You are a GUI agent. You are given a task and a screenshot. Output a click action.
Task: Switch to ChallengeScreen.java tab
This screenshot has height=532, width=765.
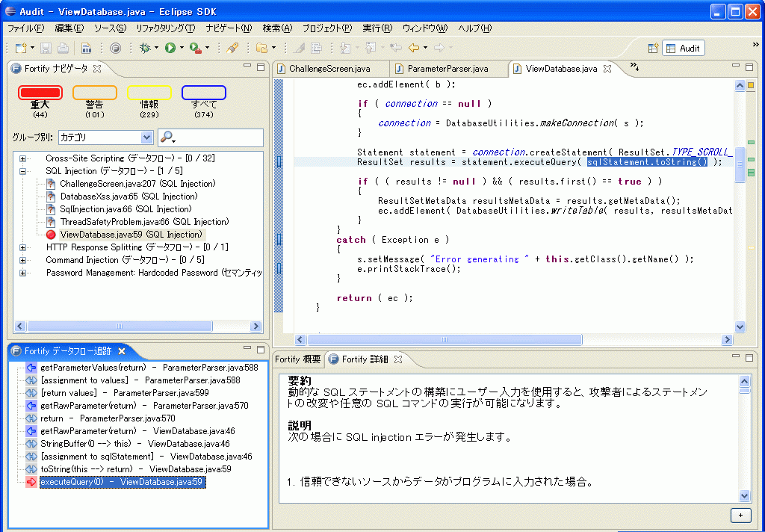[x=329, y=69]
